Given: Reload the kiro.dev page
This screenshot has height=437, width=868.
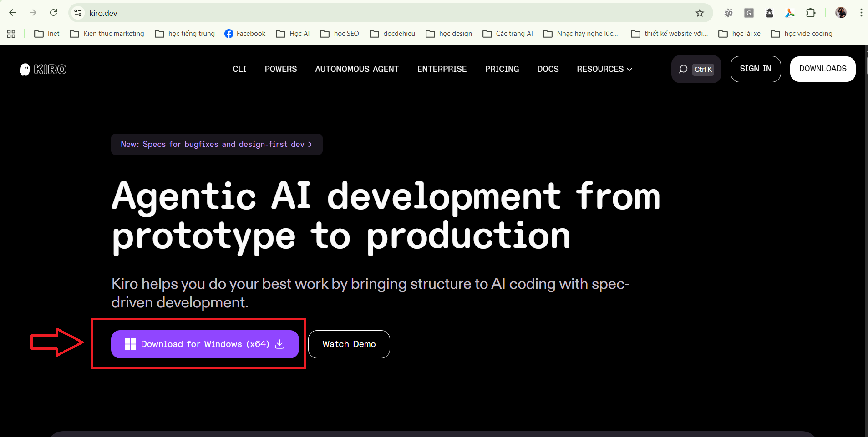Looking at the screenshot, I should pyautogui.click(x=53, y=13).
